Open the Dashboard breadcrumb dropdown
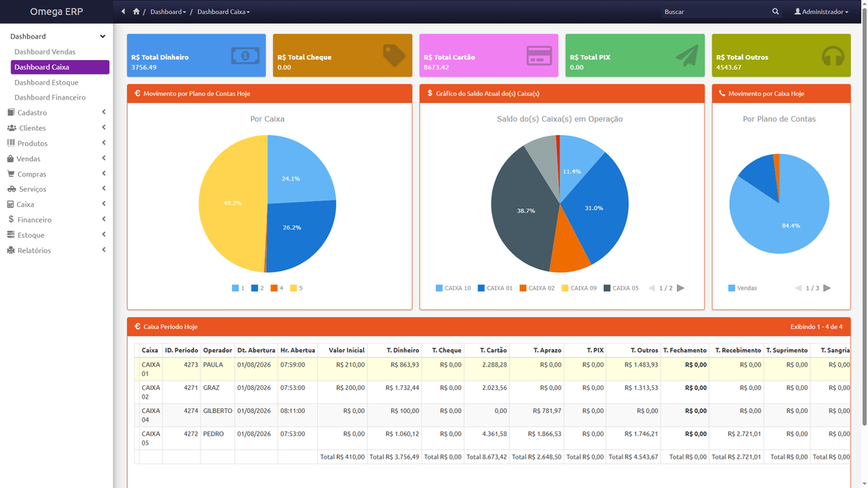The width and height of the screenshot is (868, 488). [x=168, y=12]
